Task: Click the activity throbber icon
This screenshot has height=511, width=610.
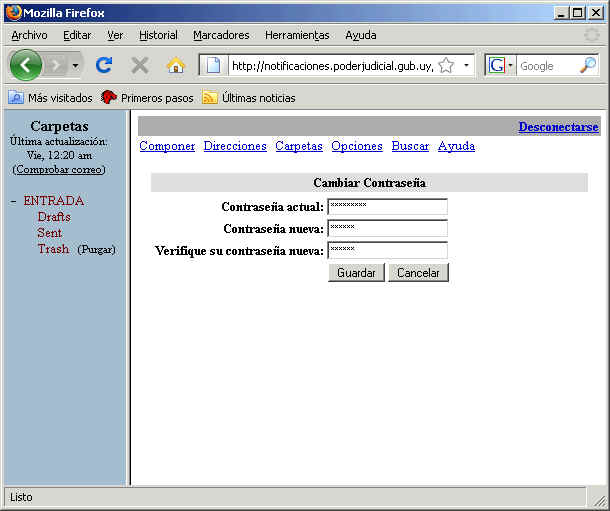Action: coord(592,35)
